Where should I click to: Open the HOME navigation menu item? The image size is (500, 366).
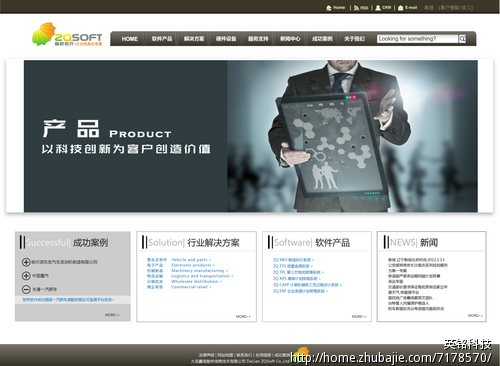coord(130,39)
